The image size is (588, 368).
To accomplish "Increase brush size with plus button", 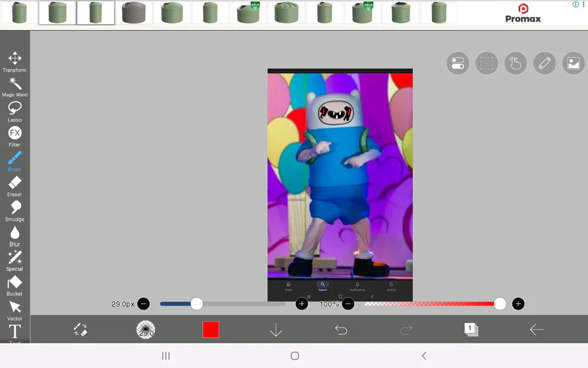I will click(302, 303).
